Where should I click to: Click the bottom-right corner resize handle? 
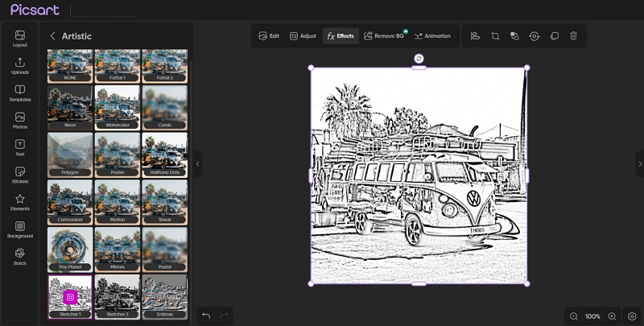(x=527, y=283)
